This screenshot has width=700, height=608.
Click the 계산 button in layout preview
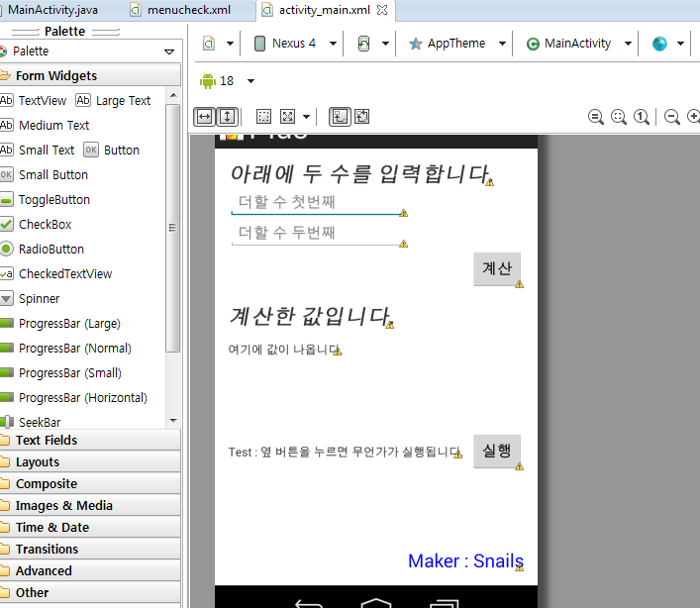click(496, 268)
